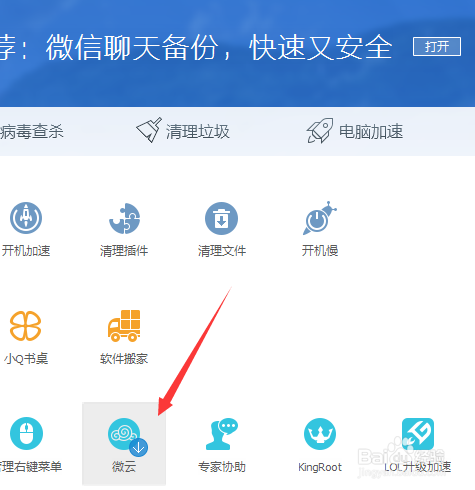The image size is (475, 490).
Task: Click the 微云 label text
Action: (124, 467)
